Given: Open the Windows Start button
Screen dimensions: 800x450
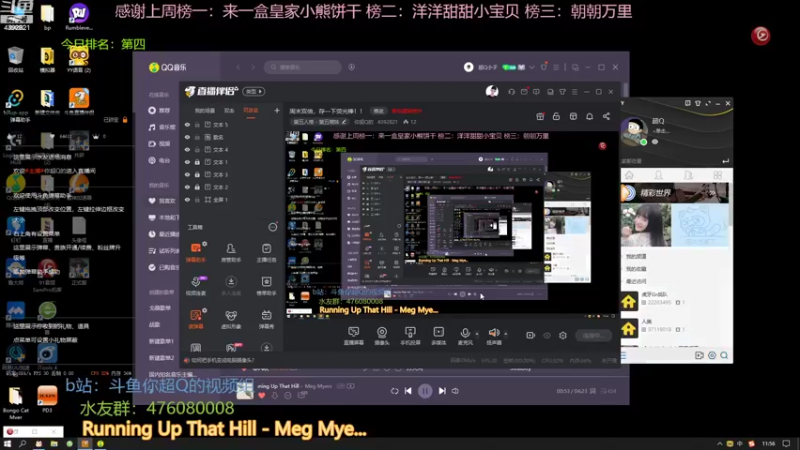Looking at the screenshot, I should coord(7,444).
